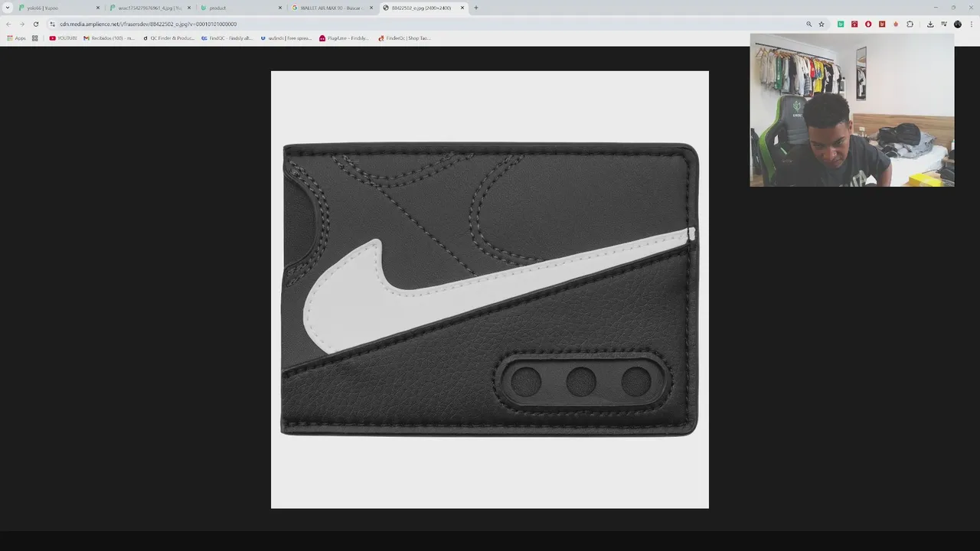Click the webcam overlay video
This screenshot has width=980, height=551.
pos(852,109)
